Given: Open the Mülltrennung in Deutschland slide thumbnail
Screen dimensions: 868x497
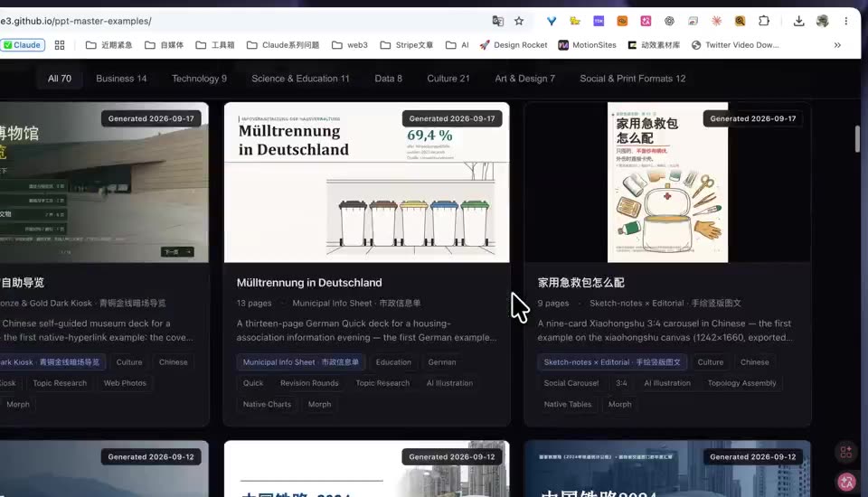Looking at the screenshot, I should 366,183.
